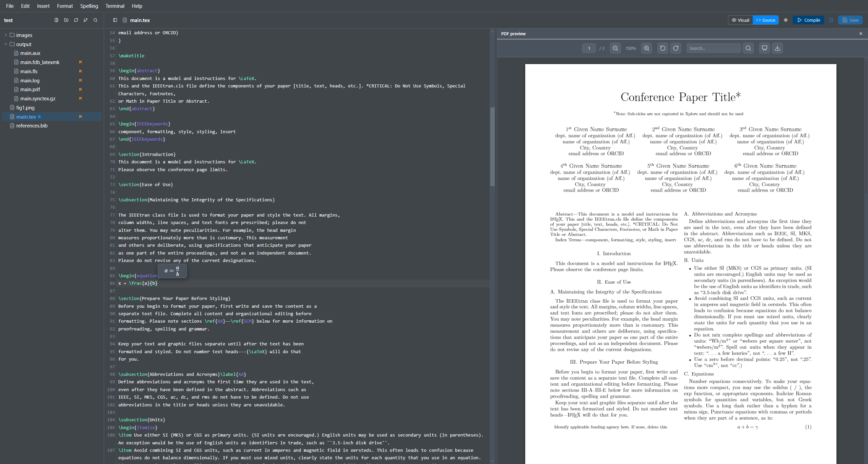Rotate the PDF clockwise
The width and height of the screenshot is (868, 464).
tap(676, 48)
